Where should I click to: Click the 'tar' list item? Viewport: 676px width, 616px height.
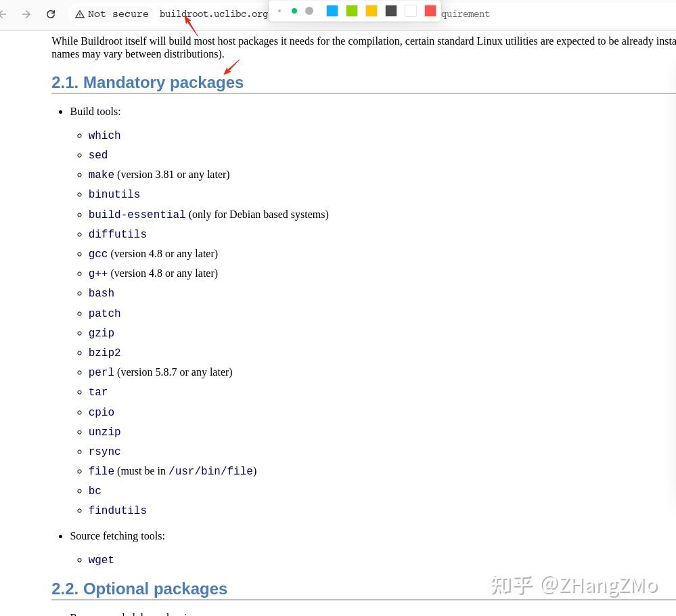98,392
